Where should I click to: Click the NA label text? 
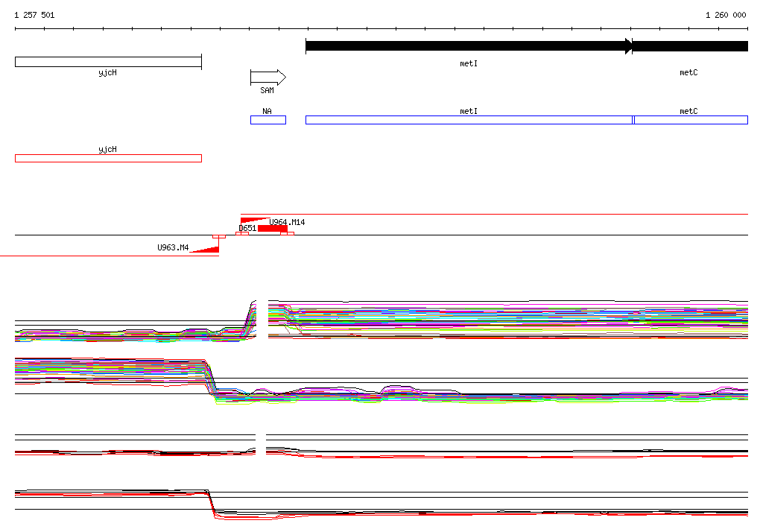click(267, 111)
